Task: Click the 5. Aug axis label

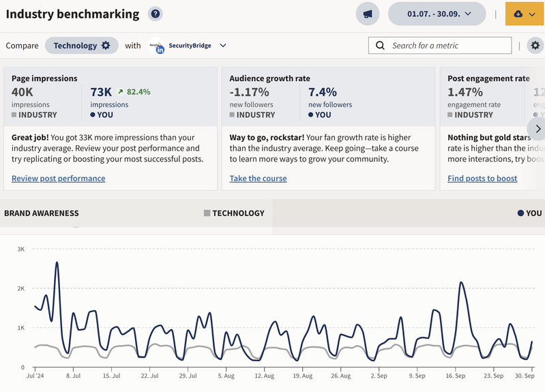Action: click(226, 376)
